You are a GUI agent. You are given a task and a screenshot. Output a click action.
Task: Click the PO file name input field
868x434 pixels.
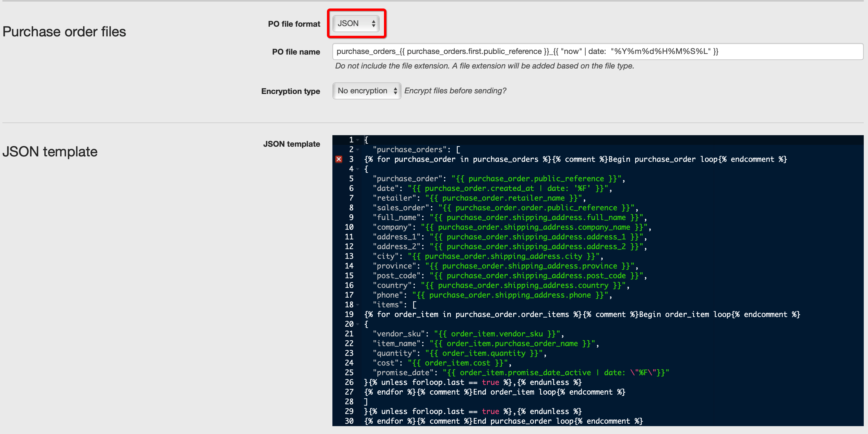(x=597, y=52)
